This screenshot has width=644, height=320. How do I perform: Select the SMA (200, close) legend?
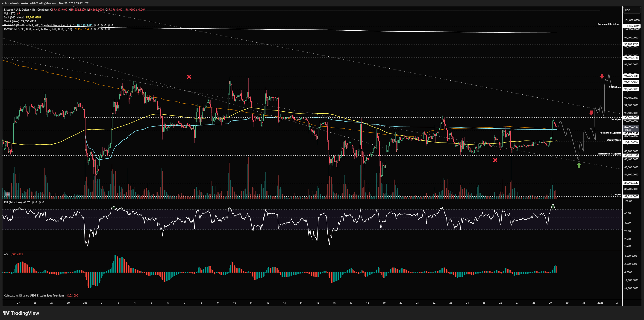[14, 17]
